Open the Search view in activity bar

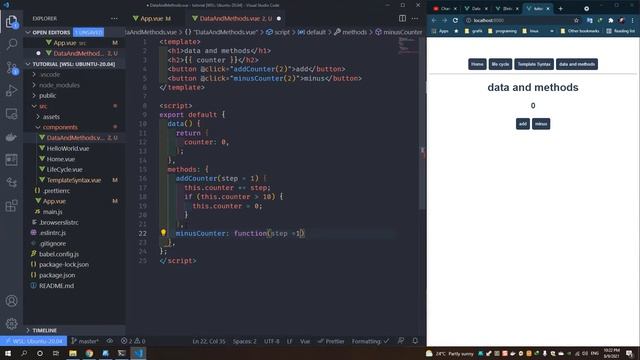click(x=11, y=44)
